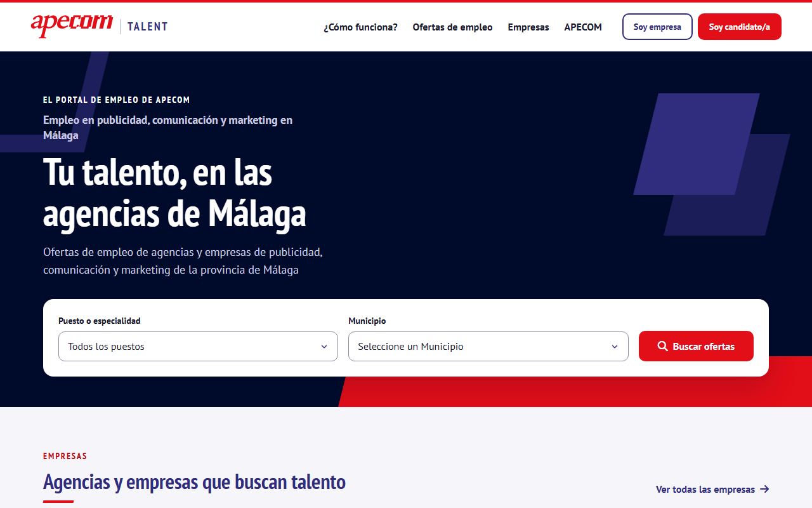Click the text 'EL PORTAL DE EMPLEO DE APECOM'

tap(117, 100)
